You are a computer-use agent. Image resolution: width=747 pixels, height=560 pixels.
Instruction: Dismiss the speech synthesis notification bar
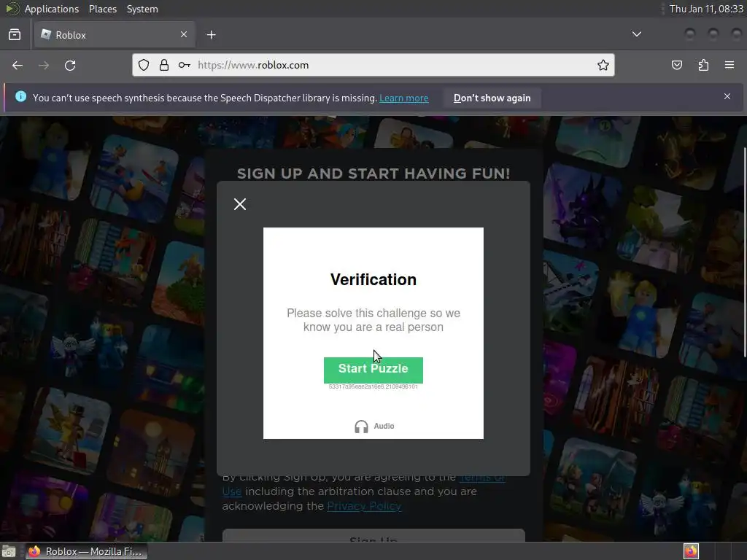click(x=727, y=96)
